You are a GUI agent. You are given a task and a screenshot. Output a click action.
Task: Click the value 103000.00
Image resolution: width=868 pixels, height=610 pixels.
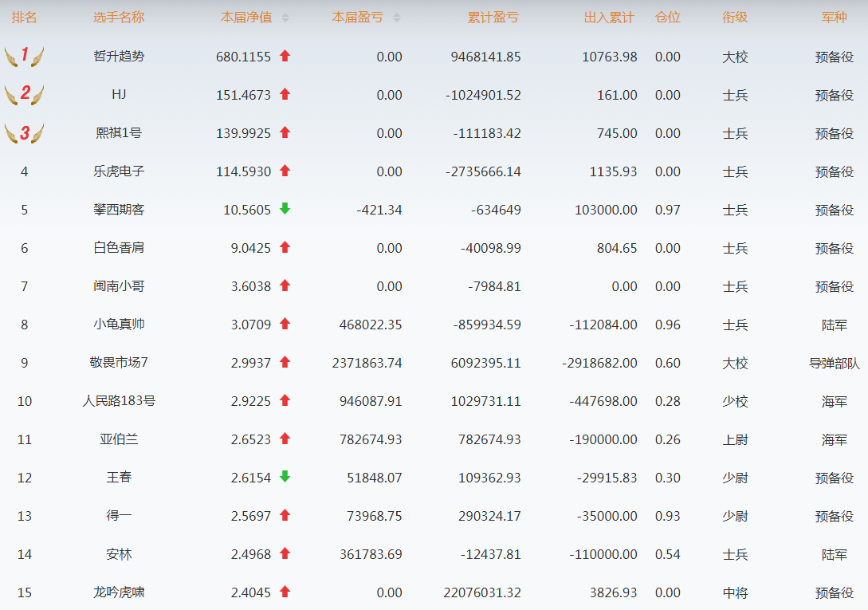coord(606,210)
